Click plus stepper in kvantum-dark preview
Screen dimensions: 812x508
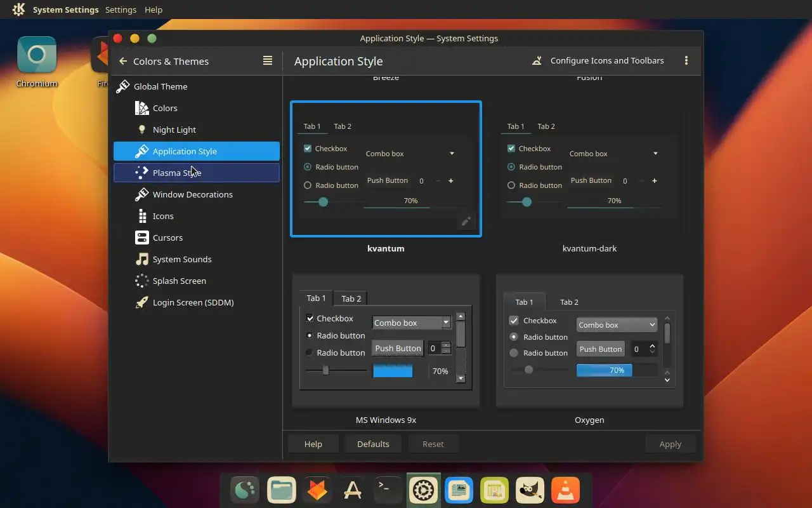pos(655,181)
